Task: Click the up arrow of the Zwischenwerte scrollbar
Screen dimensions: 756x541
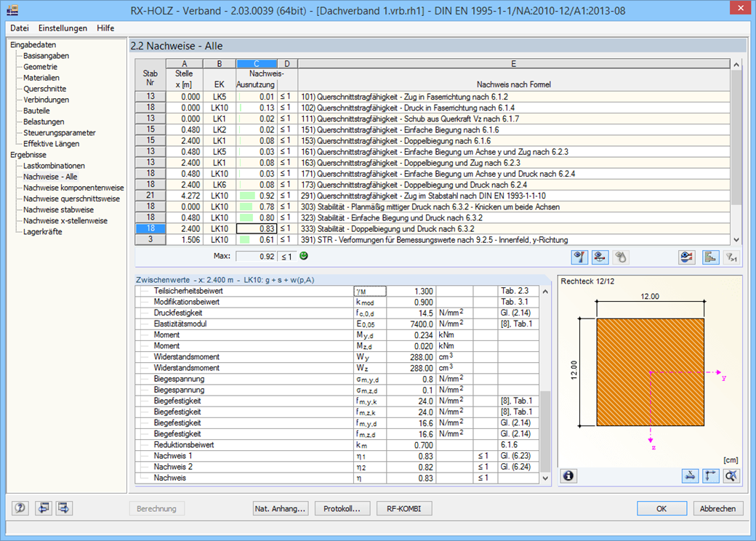Action: (x=545, y=292)
